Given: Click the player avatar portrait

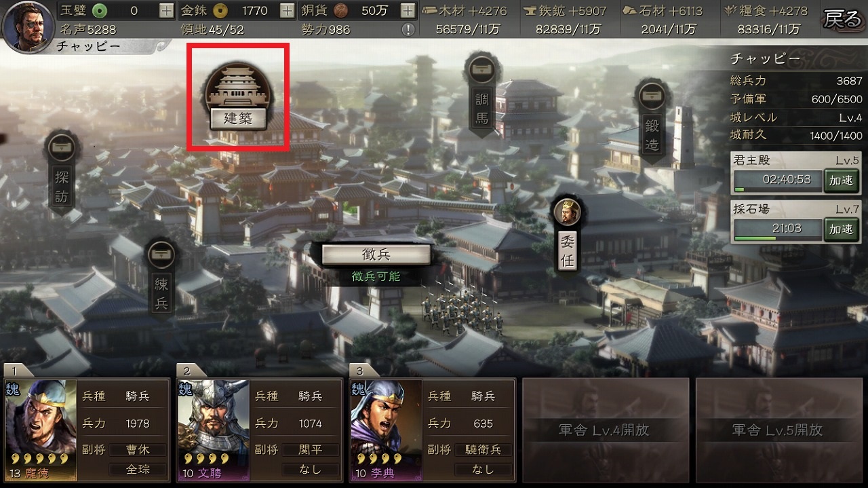Looking at the screenshot, I should point(28,23).
